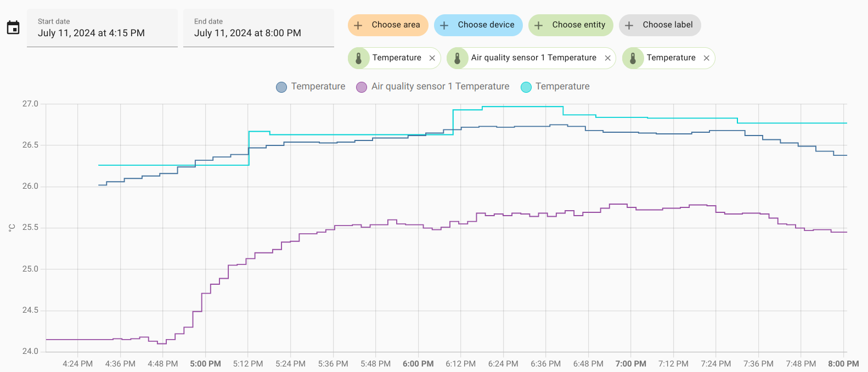This screenshot has height=372, width=868.
Task: Click the Air quality sensor 1 chip label
Action: point(533,58)
